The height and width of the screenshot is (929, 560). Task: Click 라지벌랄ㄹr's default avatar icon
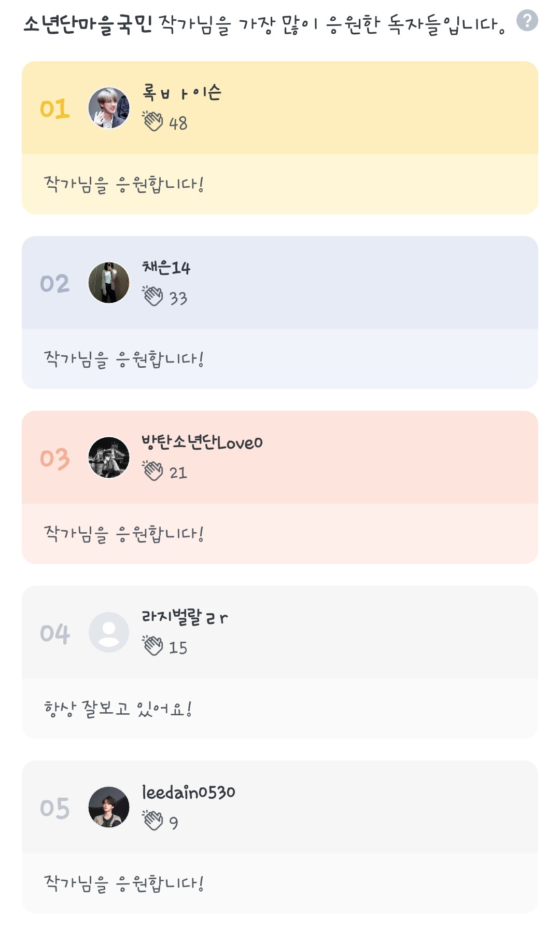pos(109,632)
